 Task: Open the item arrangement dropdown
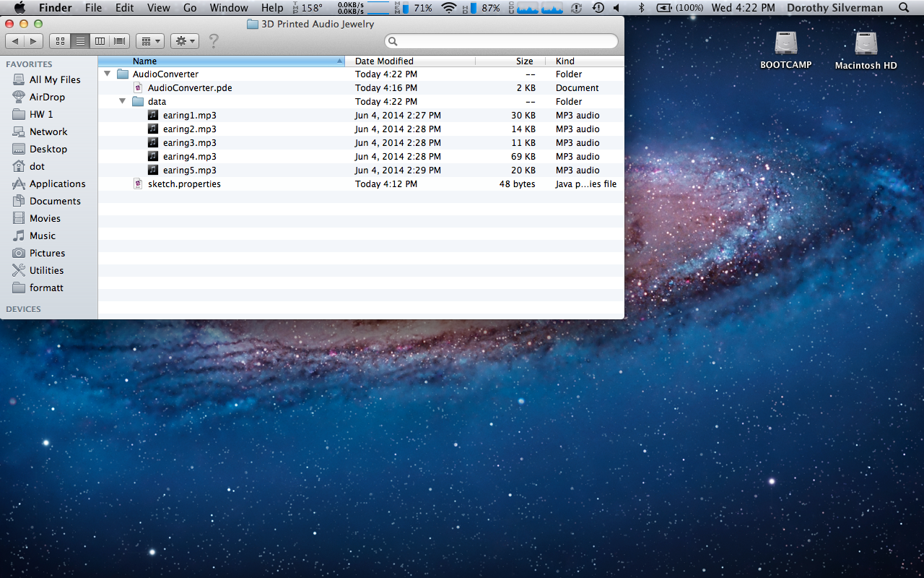[150, 41]
